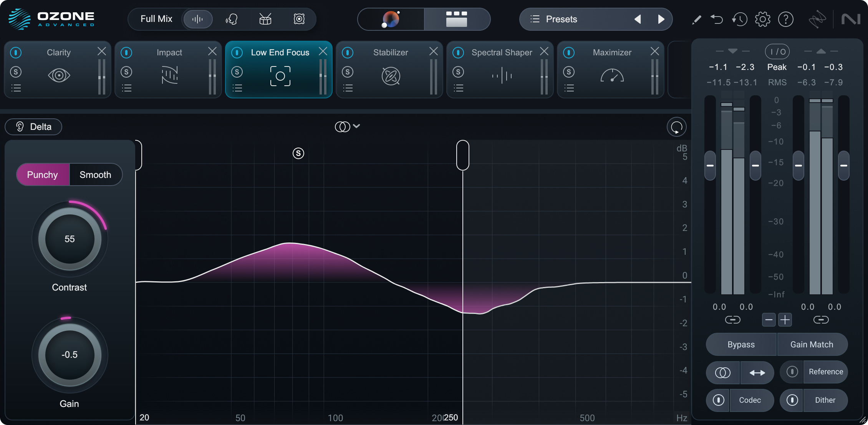Enable the Dither power toggle
868x425 pixels.
point(792,400)
